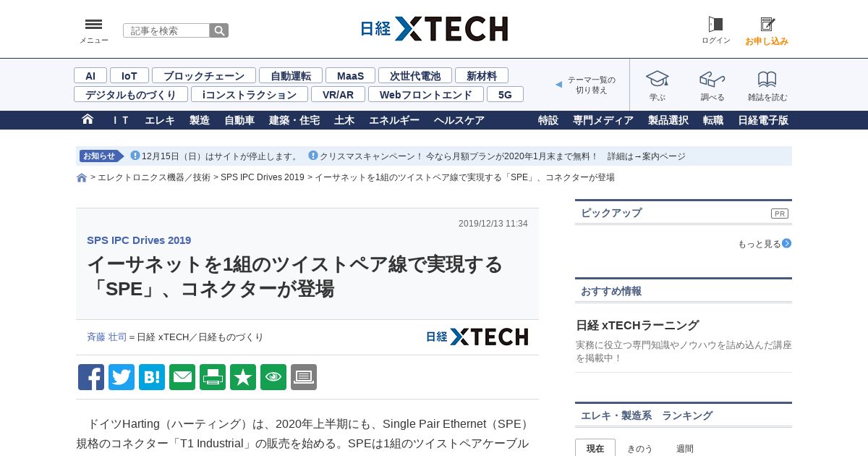
Task: Select the 次世代電池 theme tag
Action: [415, 75]
